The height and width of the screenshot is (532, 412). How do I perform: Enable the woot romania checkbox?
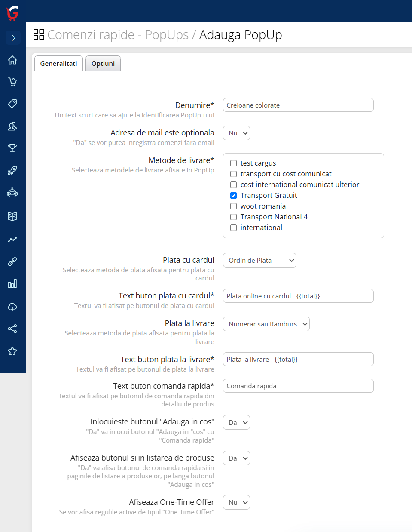point(234,206)
